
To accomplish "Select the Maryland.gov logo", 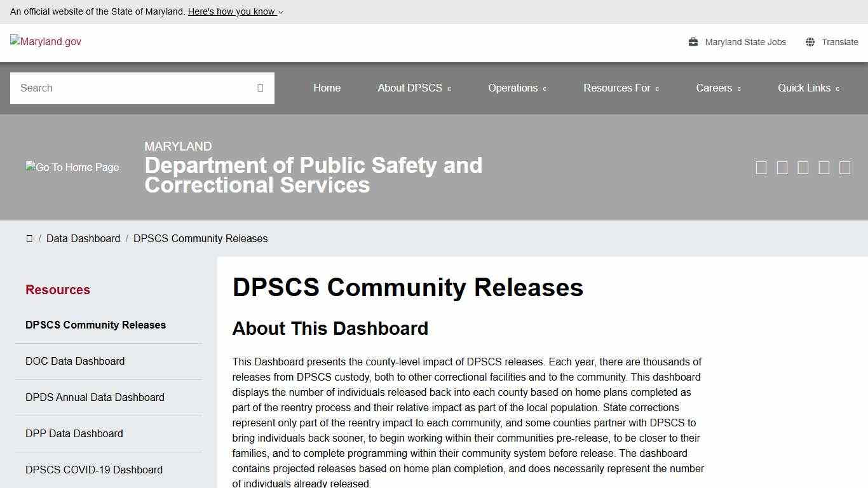I will (45, 41).
